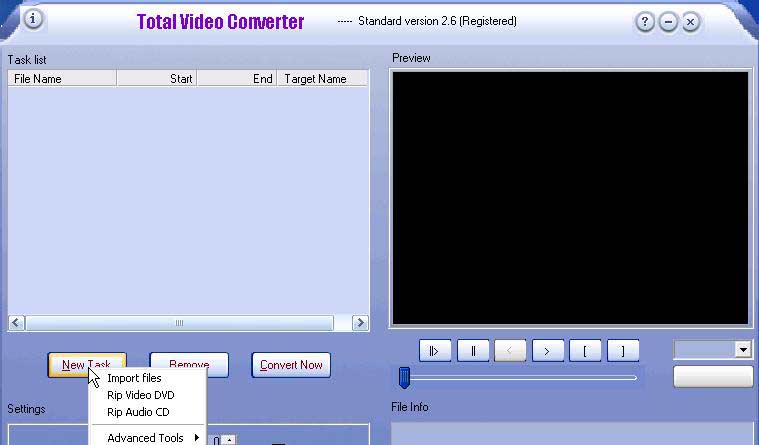Click the stepper up arrow in Settings
This screenshot has height=445, width=759.
click(229, 439)
